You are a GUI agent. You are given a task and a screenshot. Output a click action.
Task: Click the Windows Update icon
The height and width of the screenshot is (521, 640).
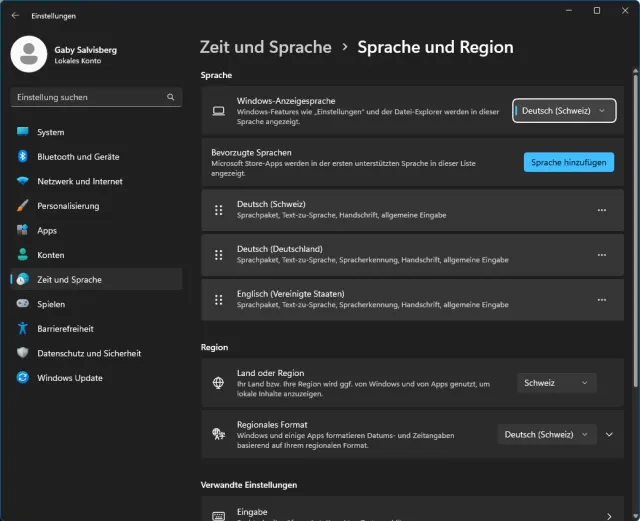[23, 378]
